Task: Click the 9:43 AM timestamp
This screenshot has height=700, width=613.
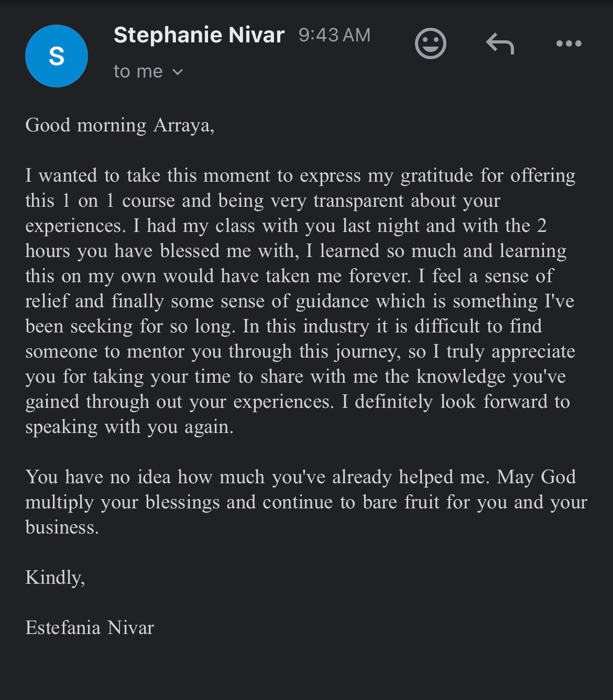Action: point(334,35)
